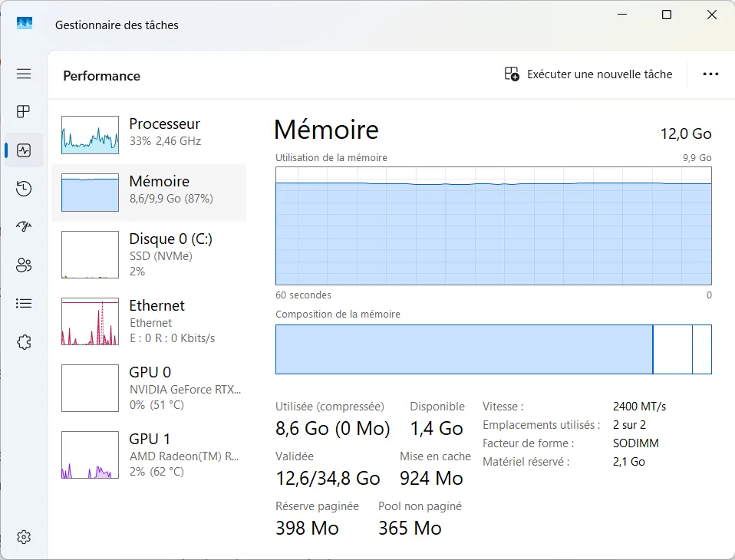
Task: Open App history clock icon
Action: 24,189
